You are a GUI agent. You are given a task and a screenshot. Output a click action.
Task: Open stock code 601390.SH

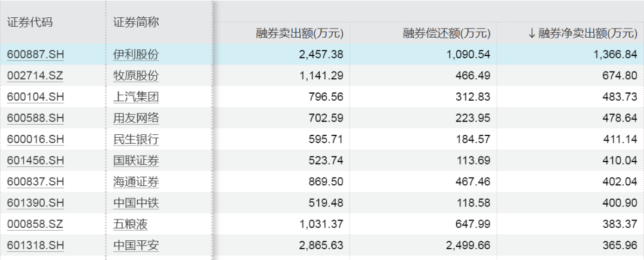point(35,203)
